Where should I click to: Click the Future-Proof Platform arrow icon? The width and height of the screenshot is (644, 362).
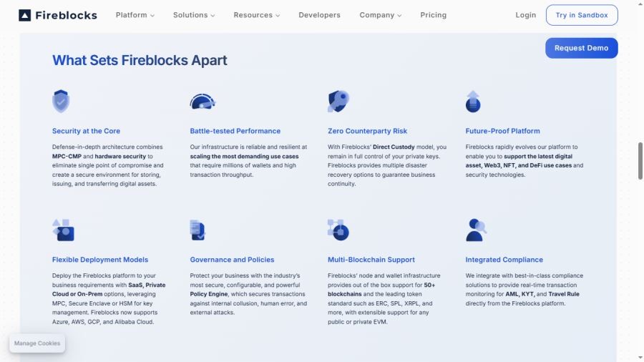click(473, 102)
